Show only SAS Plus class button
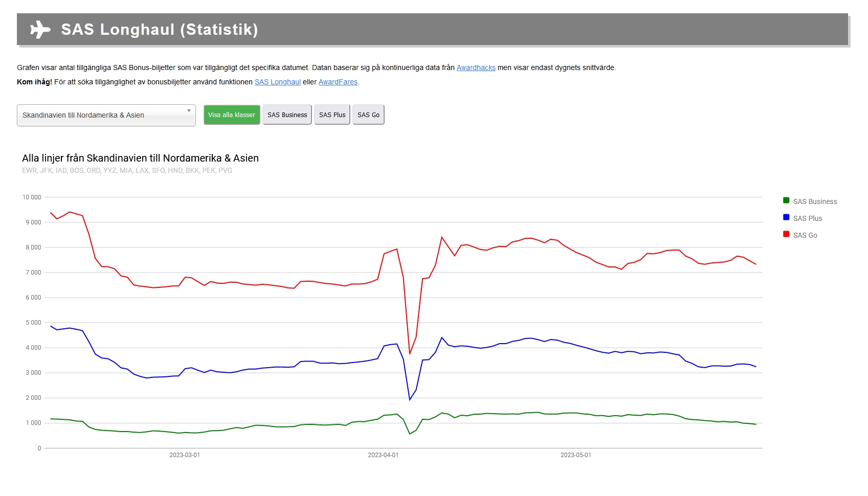The height and width of the screenshot is (496, 868). 332,115
